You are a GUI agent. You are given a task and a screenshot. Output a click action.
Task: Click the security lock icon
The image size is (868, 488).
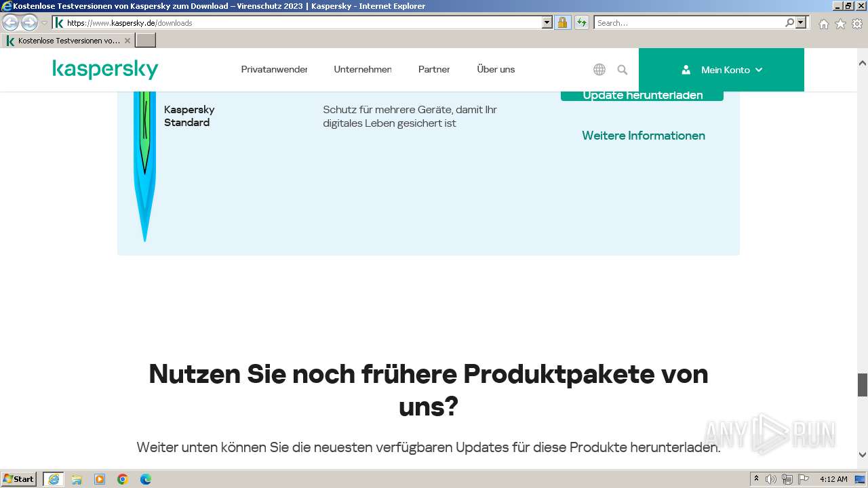point(562,22)
